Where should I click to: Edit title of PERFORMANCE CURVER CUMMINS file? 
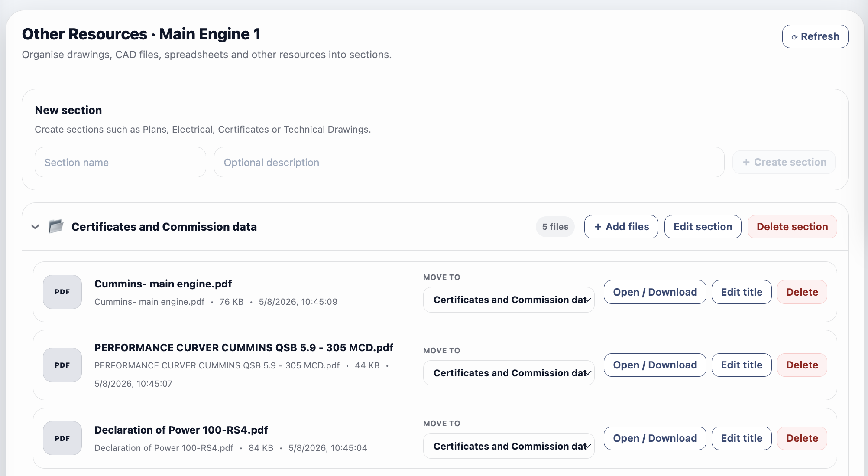tap(742, 365)
